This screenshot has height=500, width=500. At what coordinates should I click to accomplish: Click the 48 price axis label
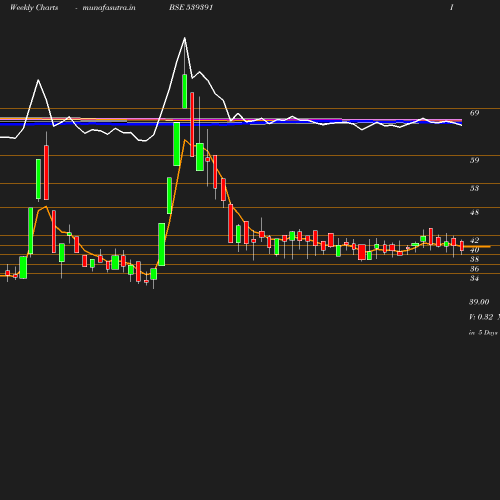click(474, 212)
